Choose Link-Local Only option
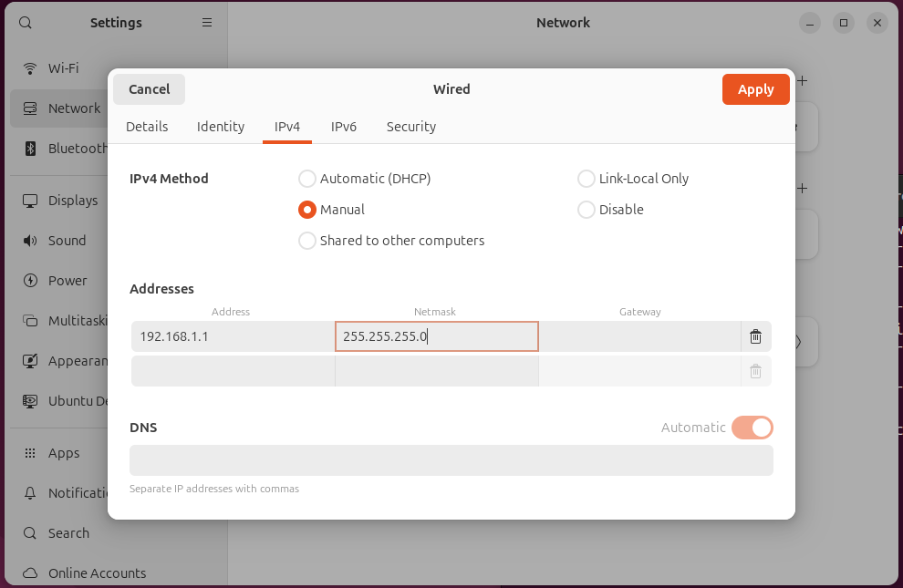 pos(586,179)
